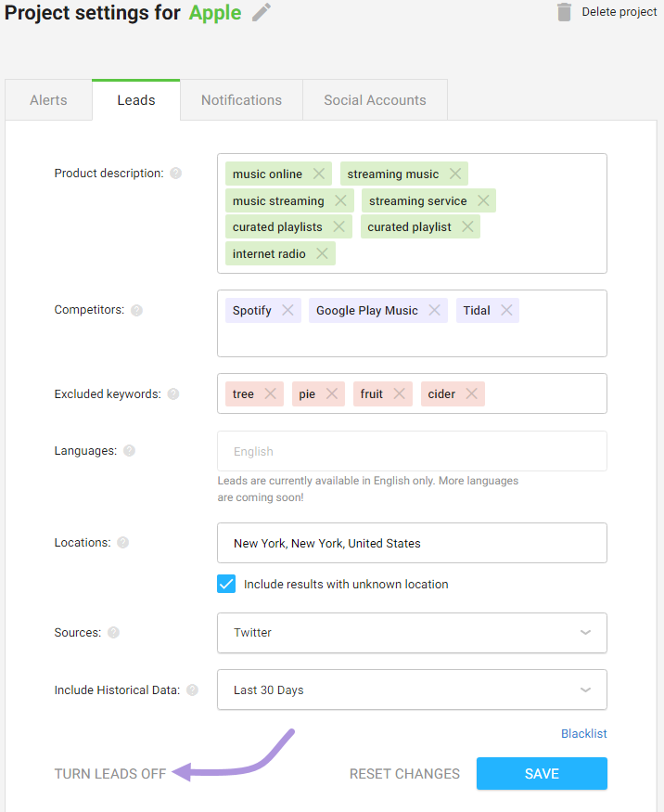This screenshot has height=812, width=664.
Task: Open the Blacklist link
Action: [583, 734]
